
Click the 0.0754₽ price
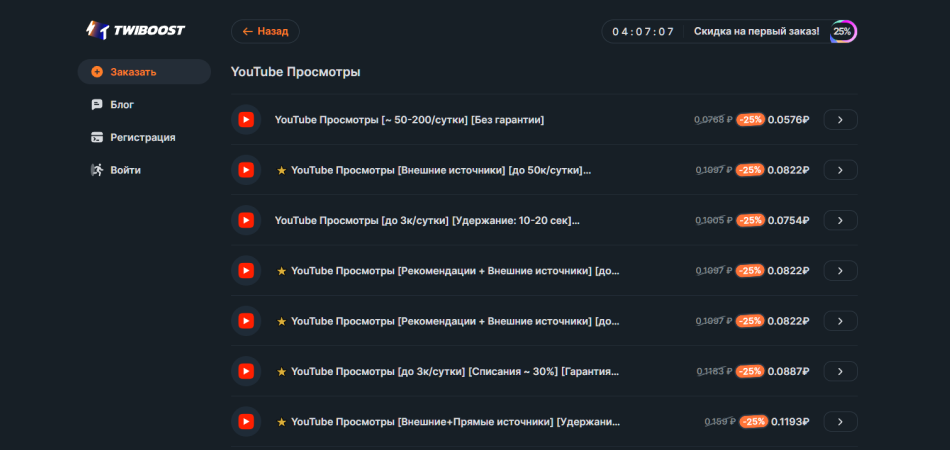point(788,220)
